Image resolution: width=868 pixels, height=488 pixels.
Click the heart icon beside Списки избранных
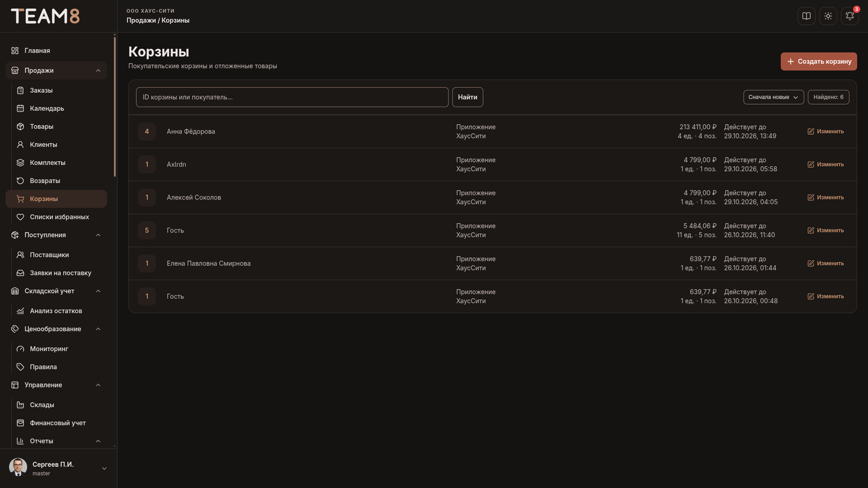click(x=20, y=217)
